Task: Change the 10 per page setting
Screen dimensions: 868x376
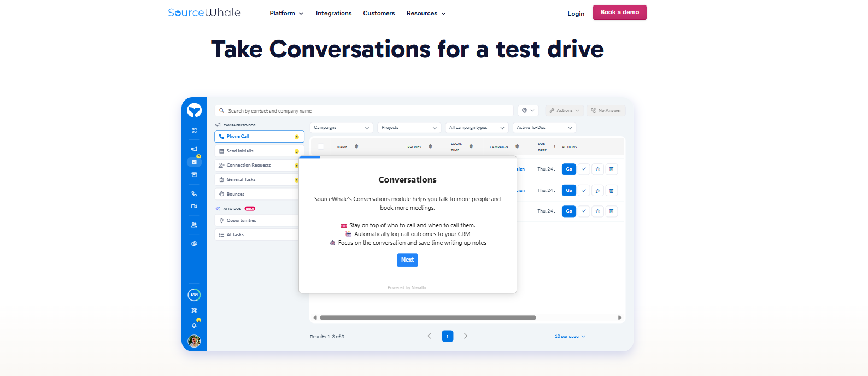Action: [x=570, y=336]
